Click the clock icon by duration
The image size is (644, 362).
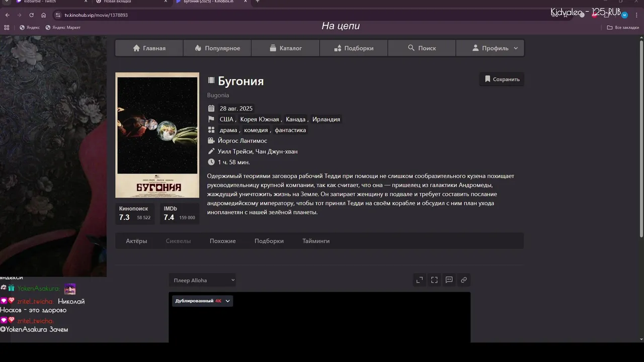(x=211, y=162)
